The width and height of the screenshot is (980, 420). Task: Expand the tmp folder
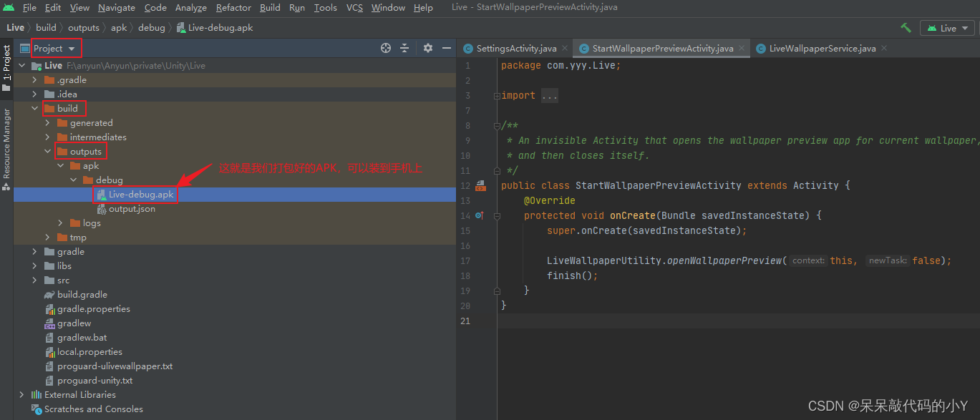coord(47,238)
